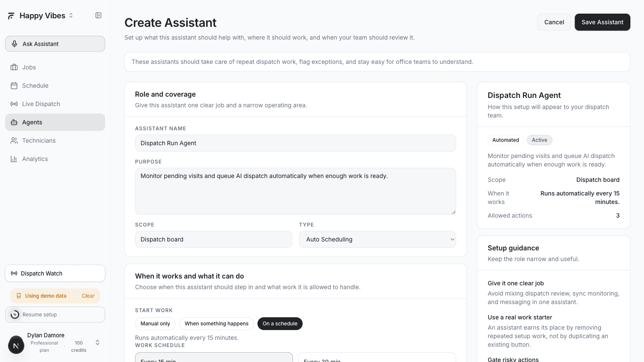Viewport: 644px width, 362px height.
Task: Select the Active status badge
Action: tap(539, 140)
